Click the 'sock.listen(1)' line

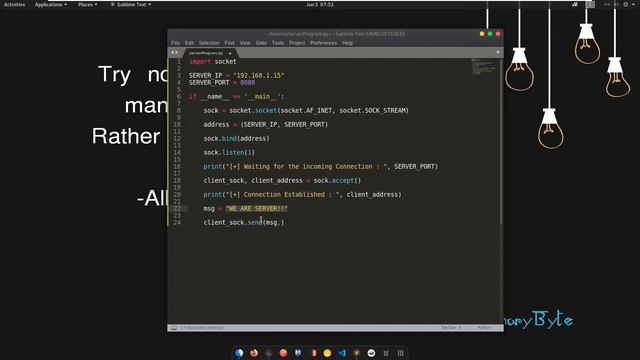pos(229,152)
